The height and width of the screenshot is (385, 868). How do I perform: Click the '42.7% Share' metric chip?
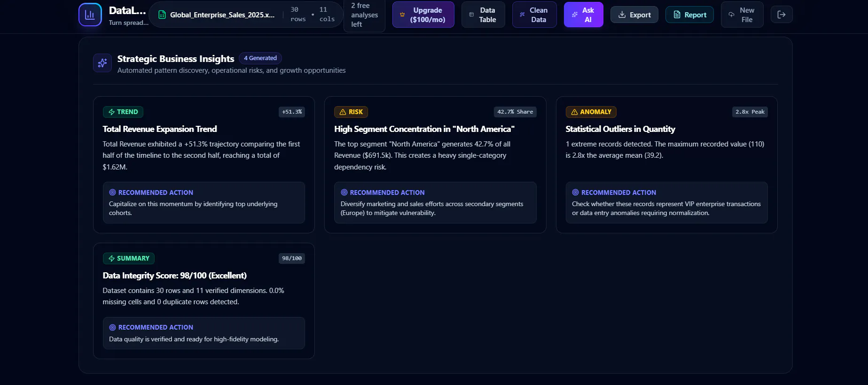[x=515, y=112]
